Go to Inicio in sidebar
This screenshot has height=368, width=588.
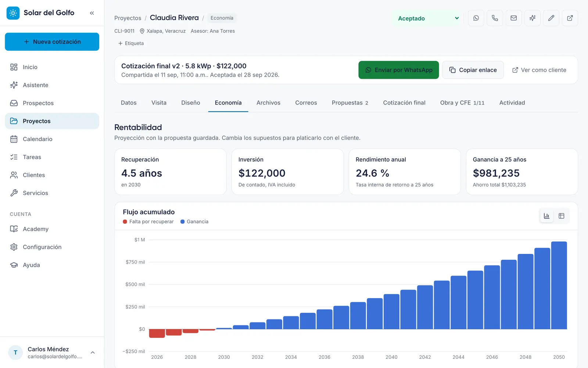click(52, 67)
